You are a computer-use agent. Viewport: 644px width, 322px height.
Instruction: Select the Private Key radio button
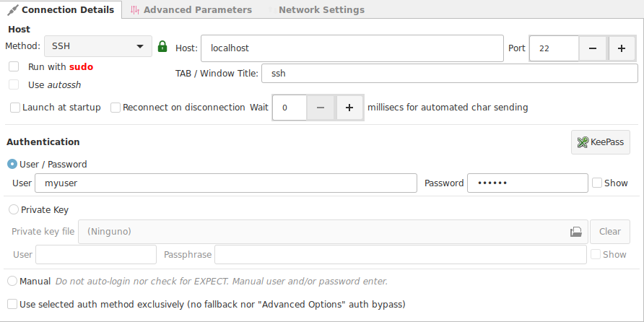click(14, 209)
